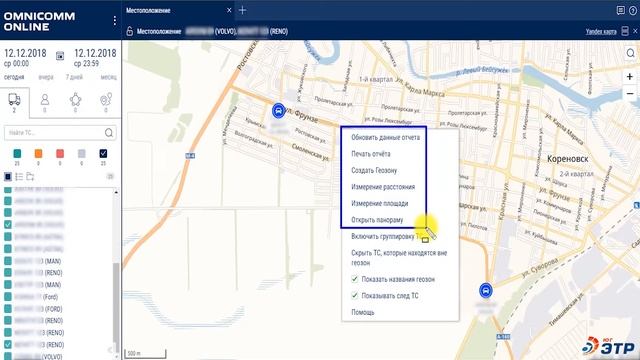
Task: Switch to the drivers person tab
Action: (45, 102)
